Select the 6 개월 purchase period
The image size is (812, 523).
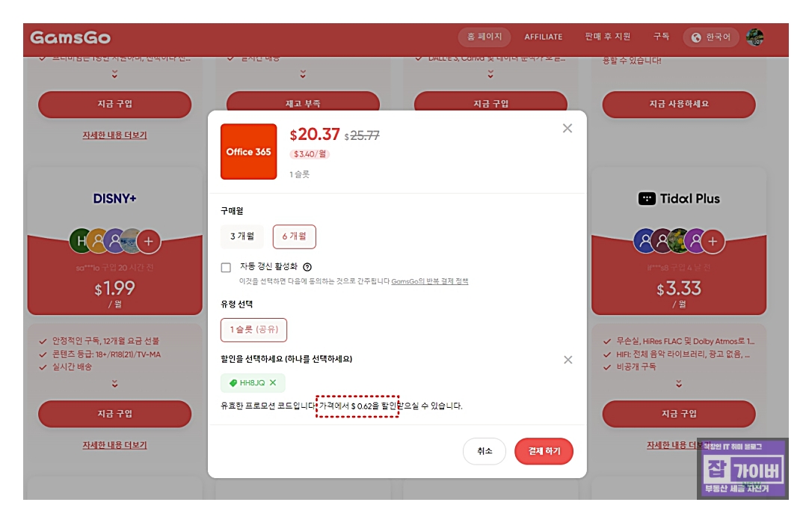click(x=294, y=236)
